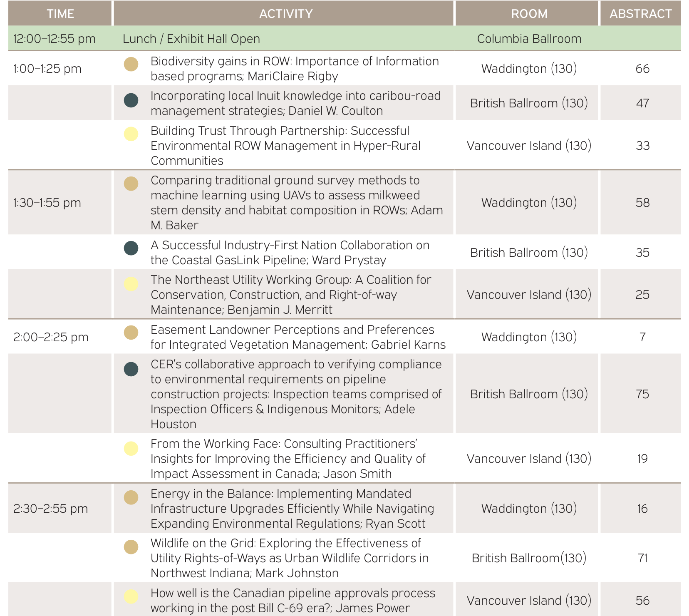Click the ROOM column header
Screen dimensions: 689x616
tap(529, 14)
